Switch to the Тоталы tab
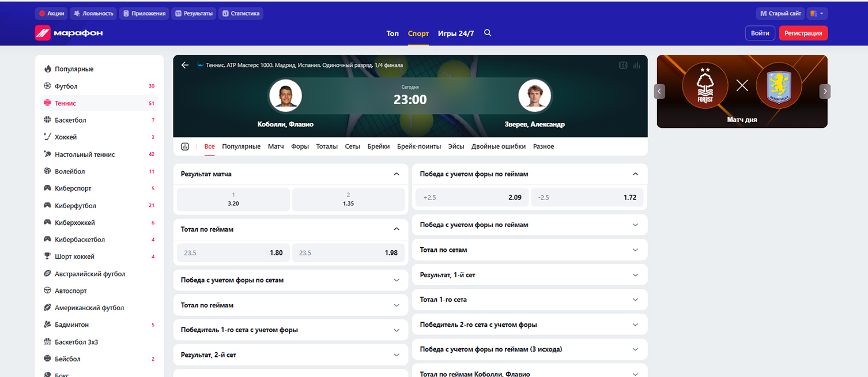 (x=327, y=146)
